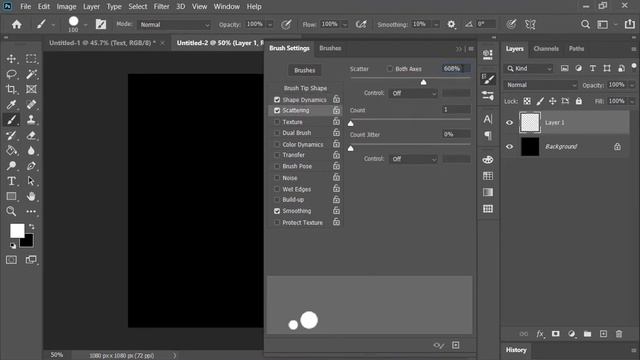Add layer style with fx icon
Image resolution: width=640 pixels, height=360 pixels.
pyautogui.click(x=540, y=334)
